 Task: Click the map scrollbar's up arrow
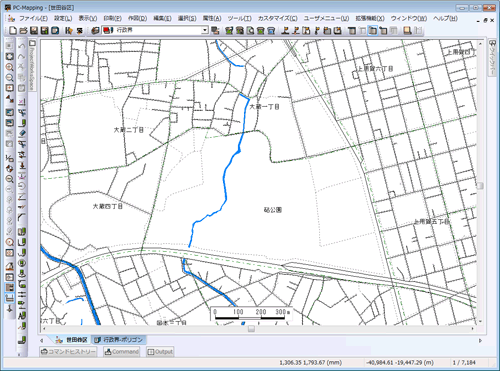[480, 43]
